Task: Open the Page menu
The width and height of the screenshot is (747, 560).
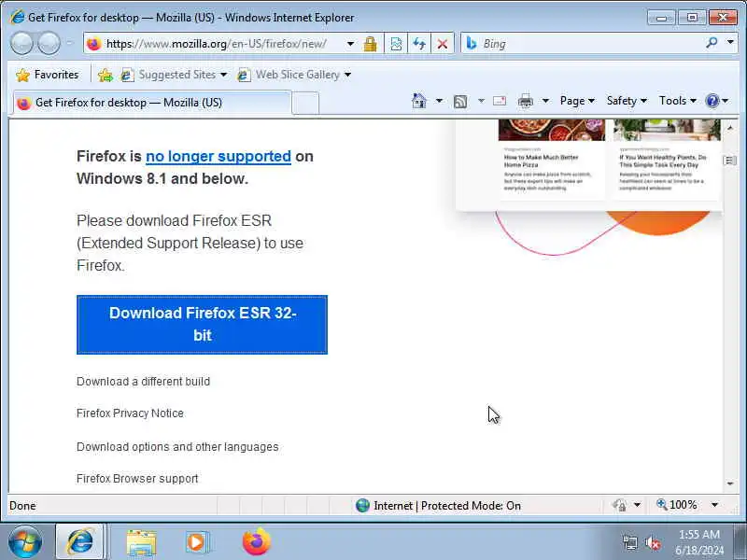Action: 577,101
